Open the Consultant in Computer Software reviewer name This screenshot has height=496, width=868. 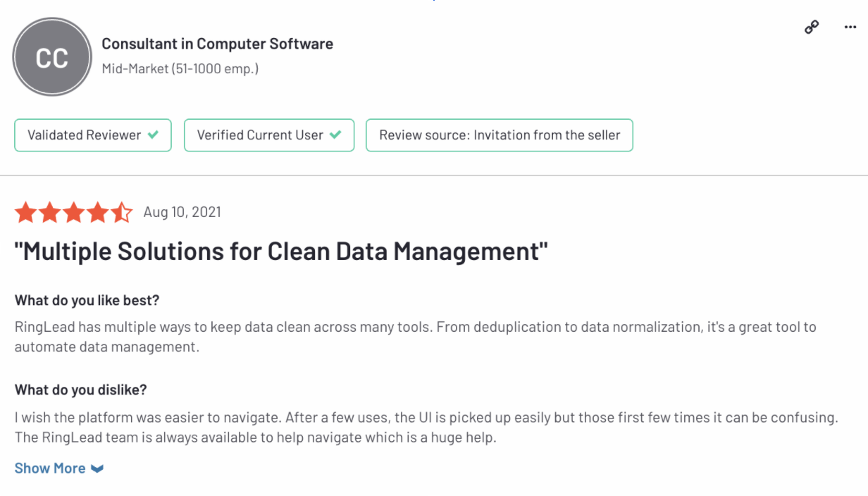pyautogui.click(x=217, y=44)
